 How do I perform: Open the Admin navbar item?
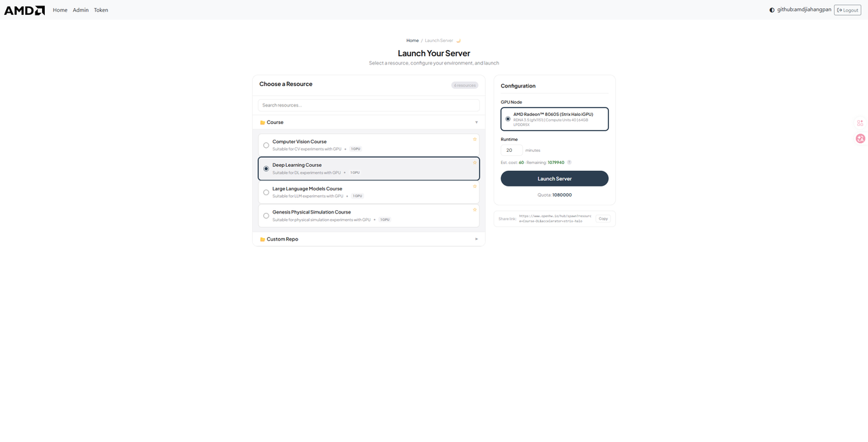[81, 10]
